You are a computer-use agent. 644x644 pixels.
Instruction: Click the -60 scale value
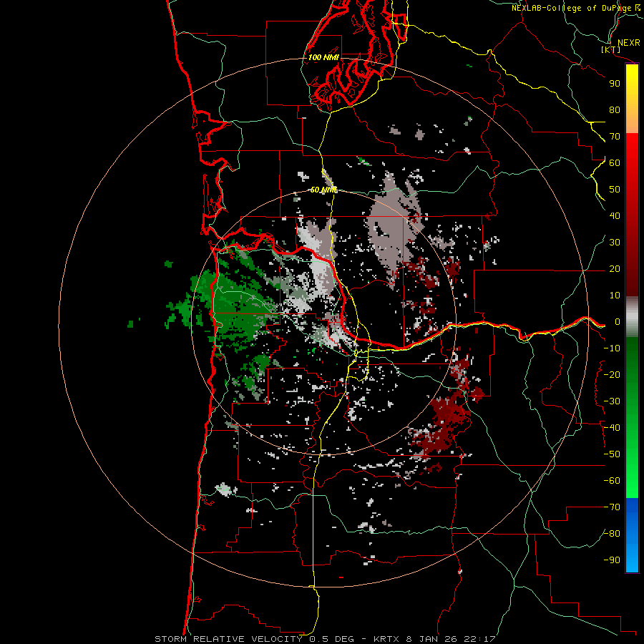coord(612,481)
